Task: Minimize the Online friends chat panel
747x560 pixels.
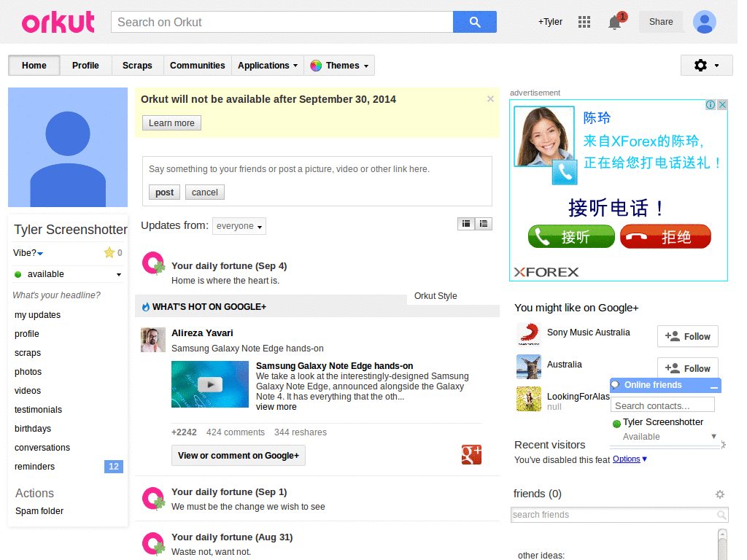Action: tap(713, 386)
